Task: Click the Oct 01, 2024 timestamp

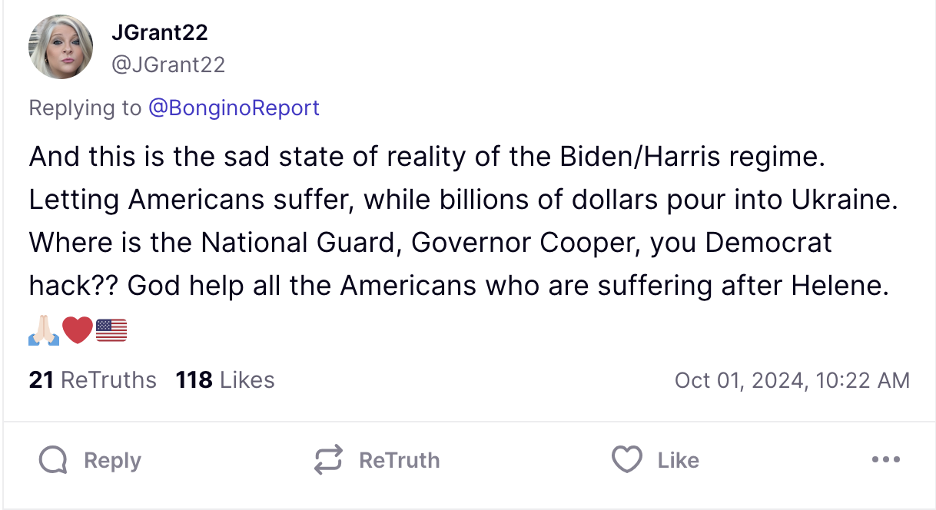Action: tap(792, 380)
